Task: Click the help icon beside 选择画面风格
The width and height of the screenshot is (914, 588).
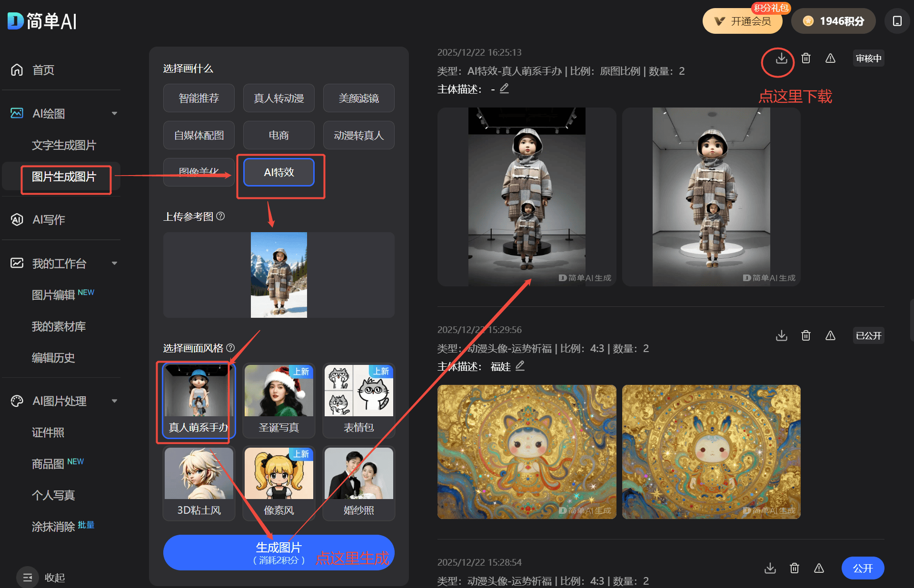Action: pos(230,348)
